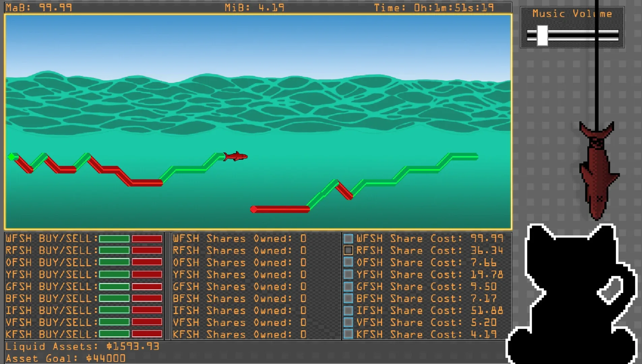Uncheck the selected RFSH Share Cost checkbox
This screenshot has width=642, height=364.
pos(348,250)
